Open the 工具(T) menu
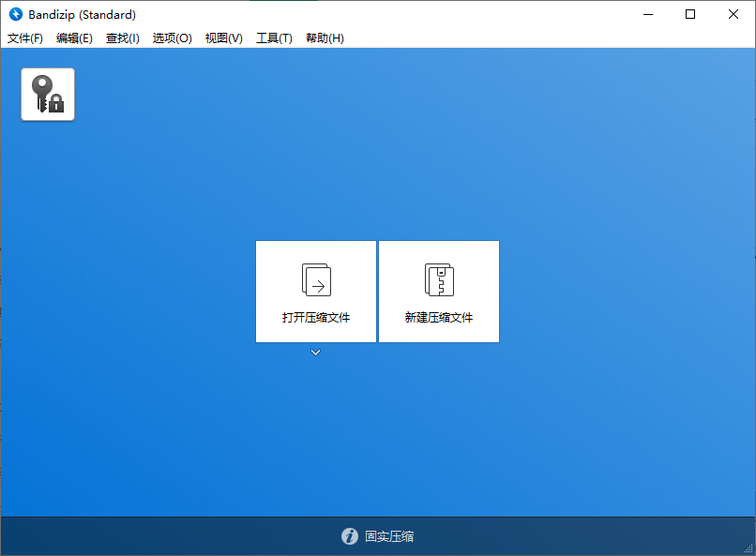Screen dimensions: 756x556 pos(274,38)
